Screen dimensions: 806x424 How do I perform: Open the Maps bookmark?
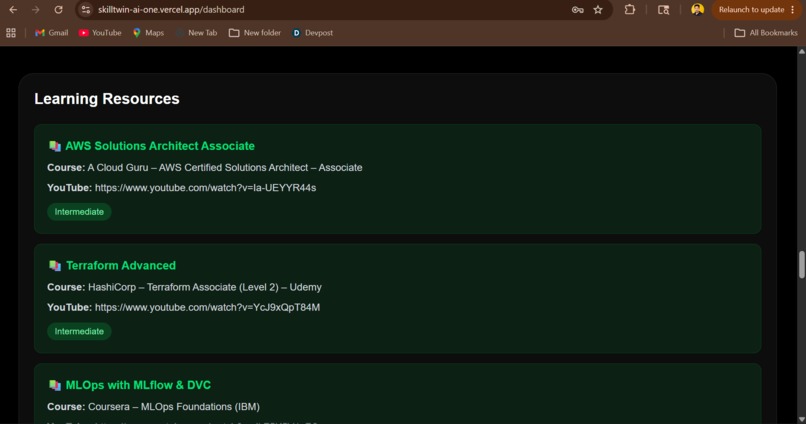click(148, 33)
